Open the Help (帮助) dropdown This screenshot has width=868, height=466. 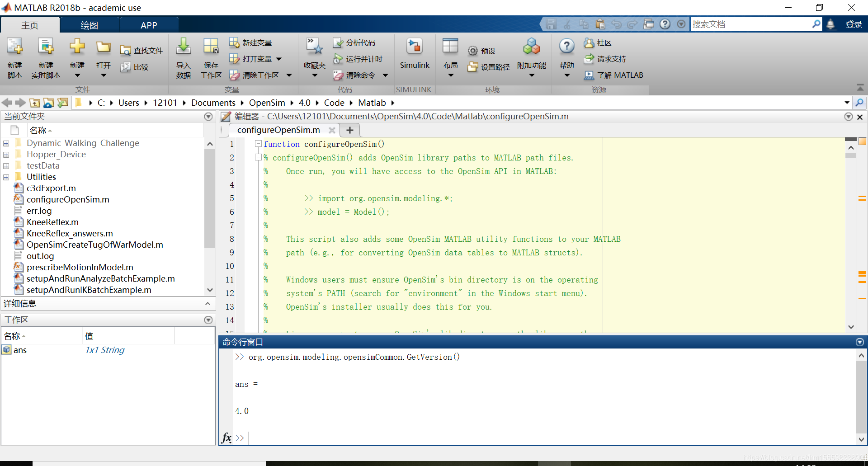point(567,75)
